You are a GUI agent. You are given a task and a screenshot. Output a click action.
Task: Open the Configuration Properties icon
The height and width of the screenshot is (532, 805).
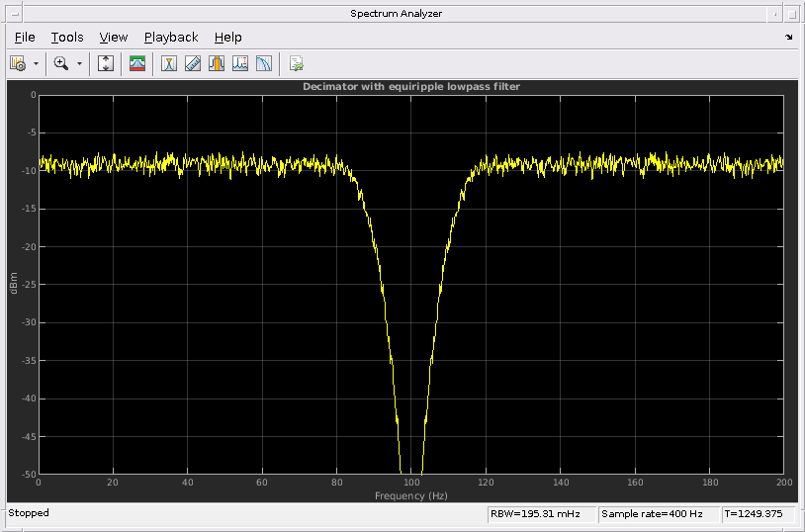coord(18,63)
